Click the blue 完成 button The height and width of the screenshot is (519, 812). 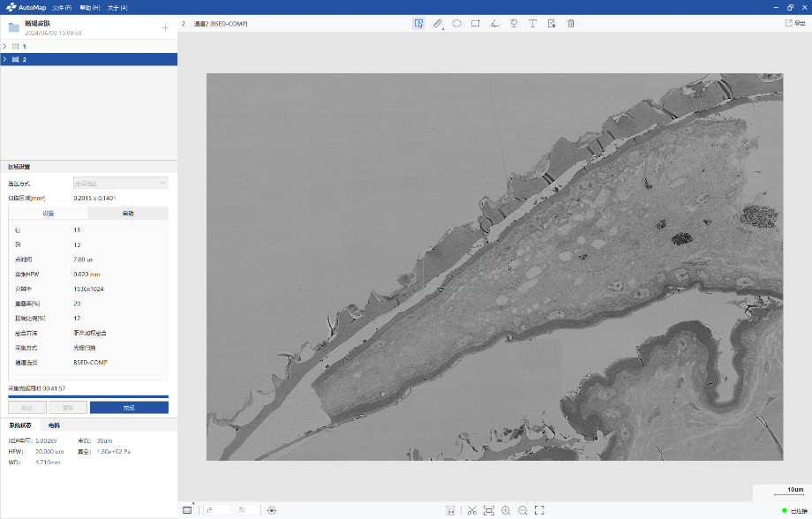tap(129, 407)
